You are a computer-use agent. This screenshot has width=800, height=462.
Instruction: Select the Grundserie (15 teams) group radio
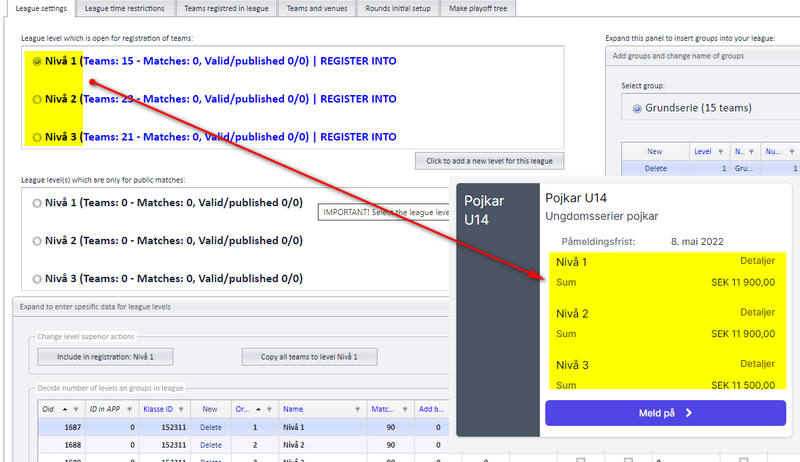coord(637,109)
